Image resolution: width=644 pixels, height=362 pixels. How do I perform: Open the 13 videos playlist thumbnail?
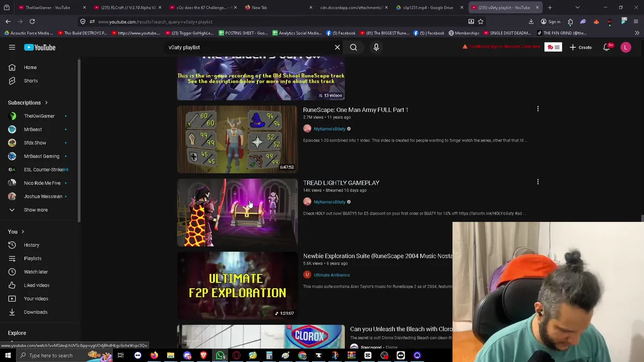click(261, 78)
